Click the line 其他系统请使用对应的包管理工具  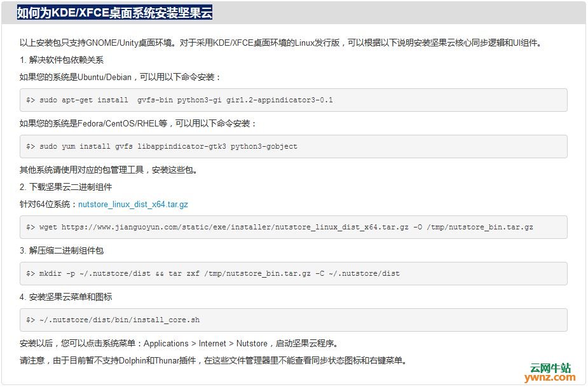(x=109, y=170)
